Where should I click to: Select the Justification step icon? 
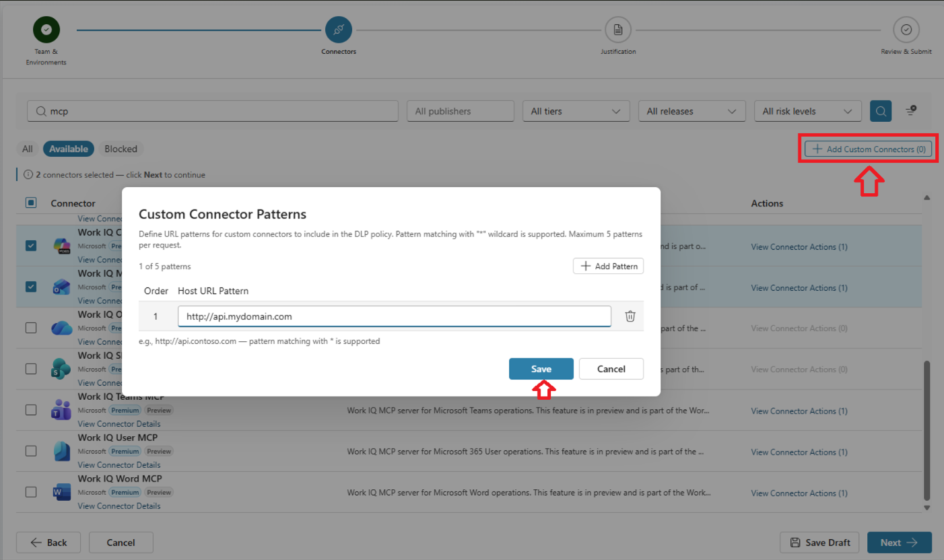point(618,30)
